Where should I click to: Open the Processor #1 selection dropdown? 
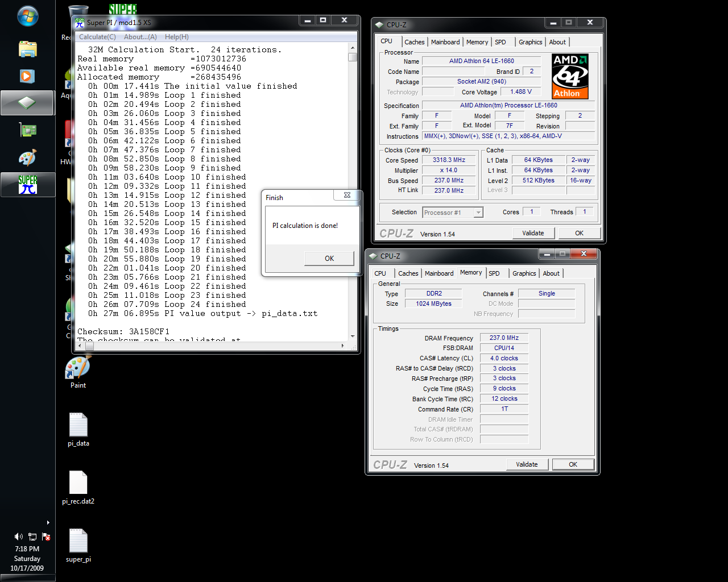click(453, 213)
